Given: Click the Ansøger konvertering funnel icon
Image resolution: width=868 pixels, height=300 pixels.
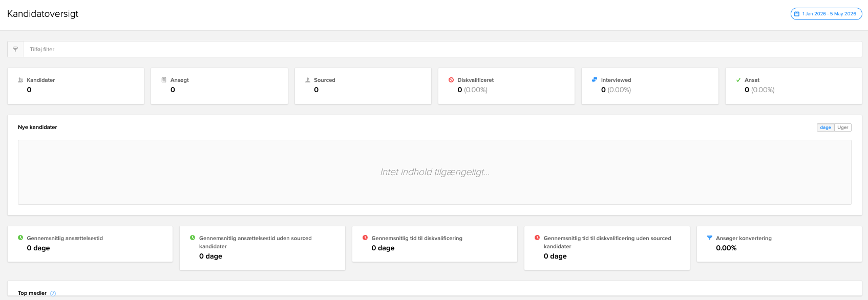Looking at the screenshot, I should pyautogui.click(x=710, y=238).
